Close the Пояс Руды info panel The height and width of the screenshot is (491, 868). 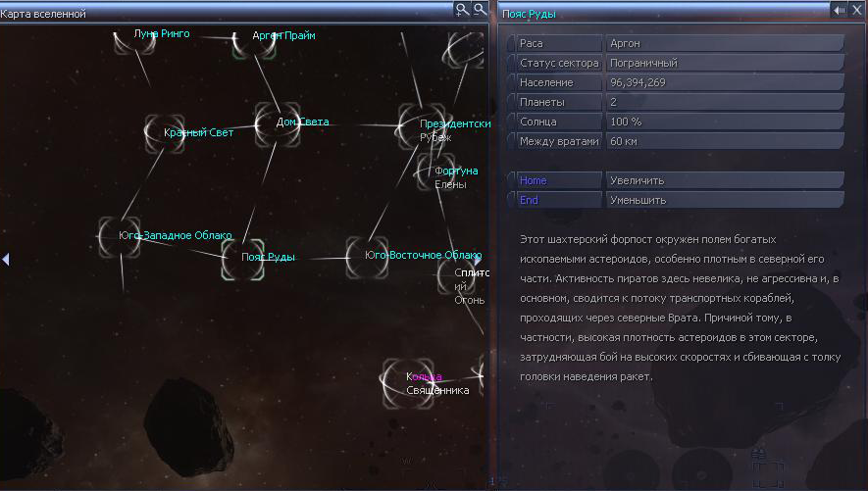point(857,10)
